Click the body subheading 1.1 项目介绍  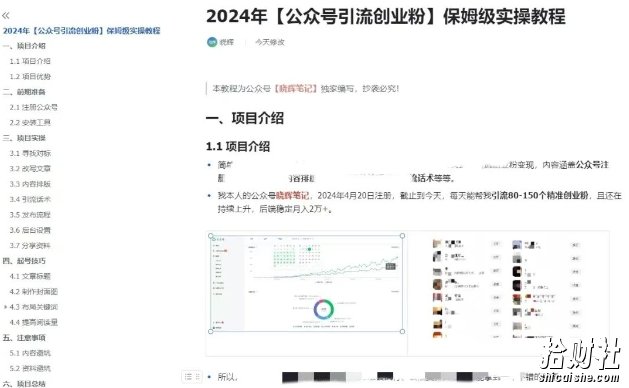point(238,146)
